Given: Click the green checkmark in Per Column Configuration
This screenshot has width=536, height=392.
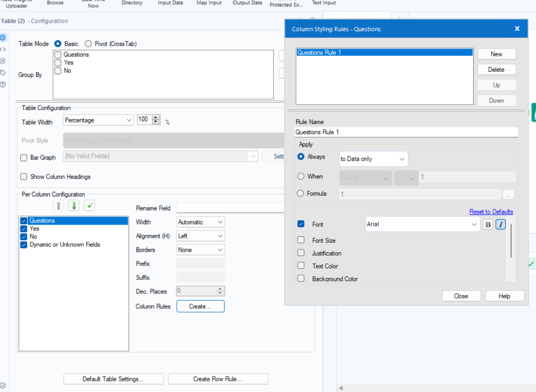Looking at the screenshot, I should (89, 205).
